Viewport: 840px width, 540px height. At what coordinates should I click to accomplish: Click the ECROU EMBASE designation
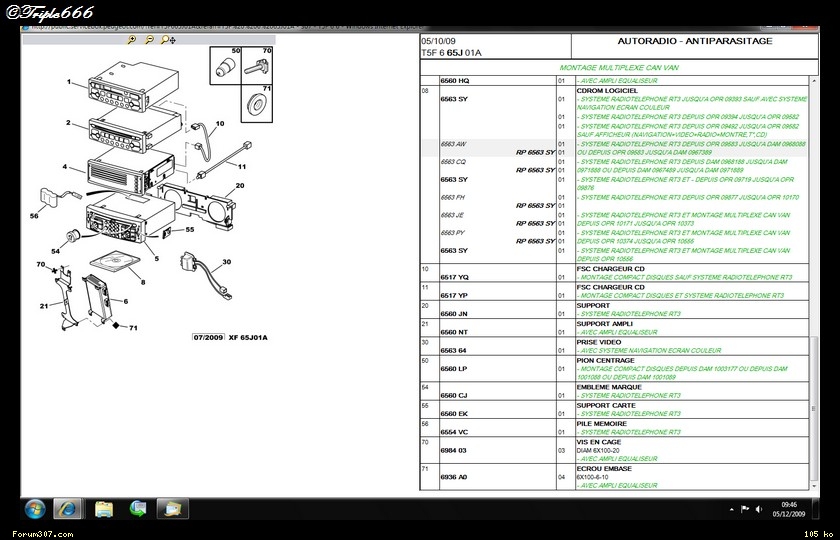pos(603,468)
